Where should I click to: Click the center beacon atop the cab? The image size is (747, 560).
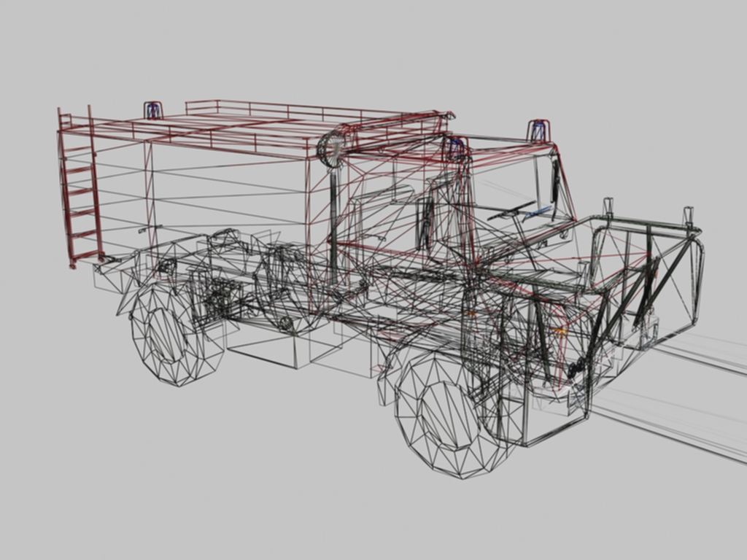457,149
